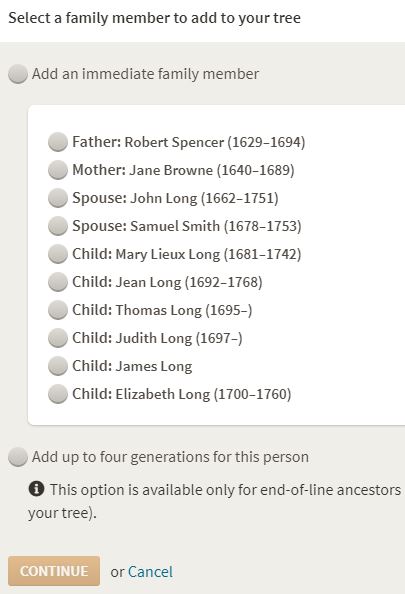This screenshot has height=594, width=405.
Task: Enable 'Add up to four generations' option
Action: [18, 457]
